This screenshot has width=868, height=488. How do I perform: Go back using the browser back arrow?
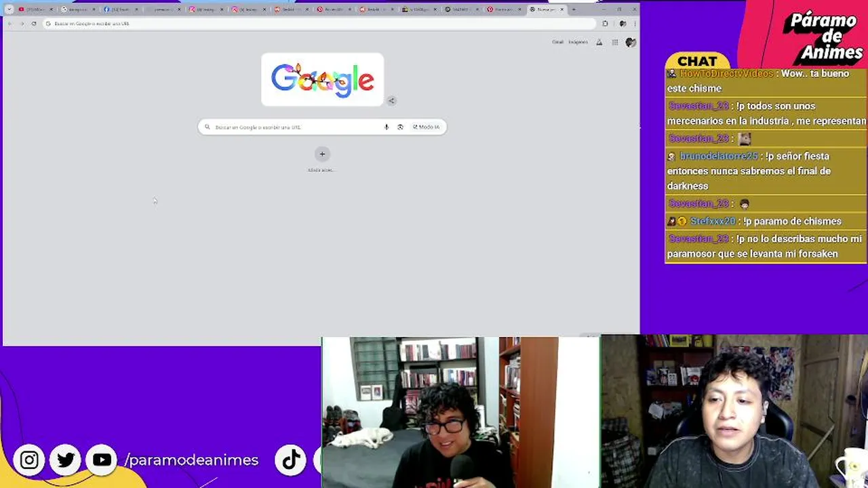tap(9, 24)
